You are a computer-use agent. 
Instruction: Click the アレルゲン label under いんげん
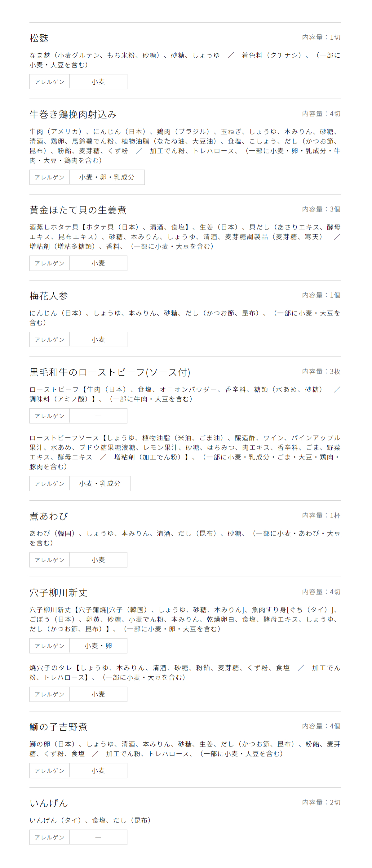click(50, 837)
